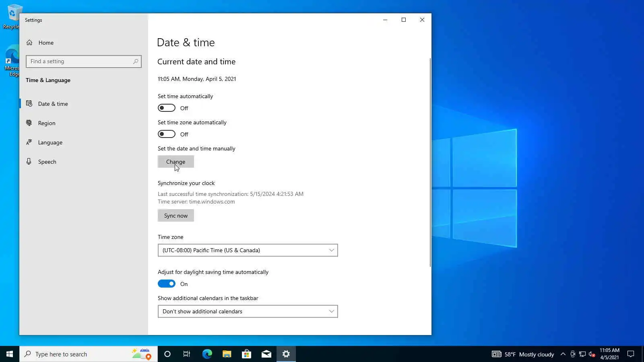Go to Settings Home

tap(84, 43)
